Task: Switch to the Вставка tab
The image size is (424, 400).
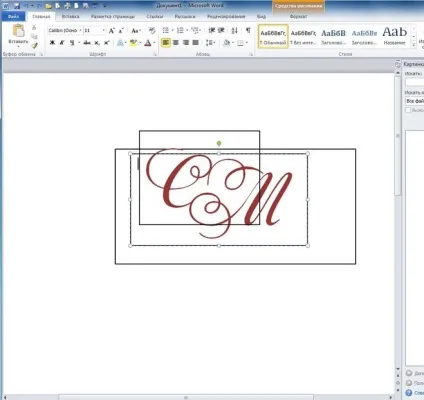Action: tap(70, 16)
